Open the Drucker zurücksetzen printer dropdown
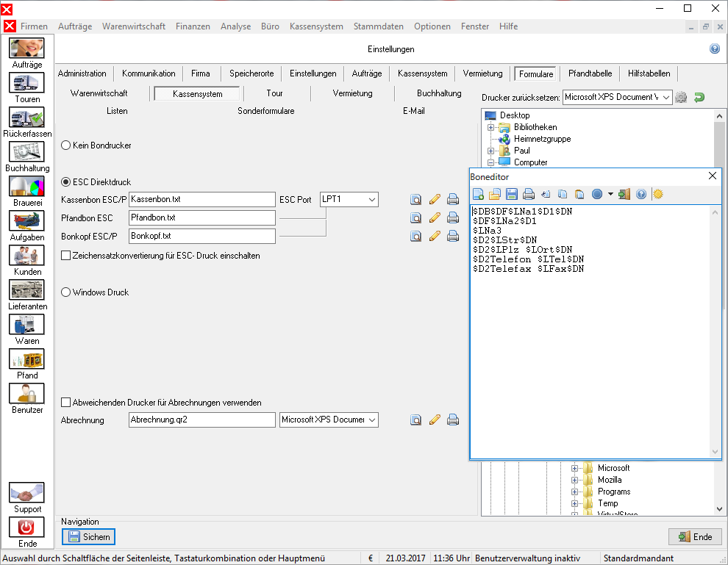728x565 pixels. [666, 98]
